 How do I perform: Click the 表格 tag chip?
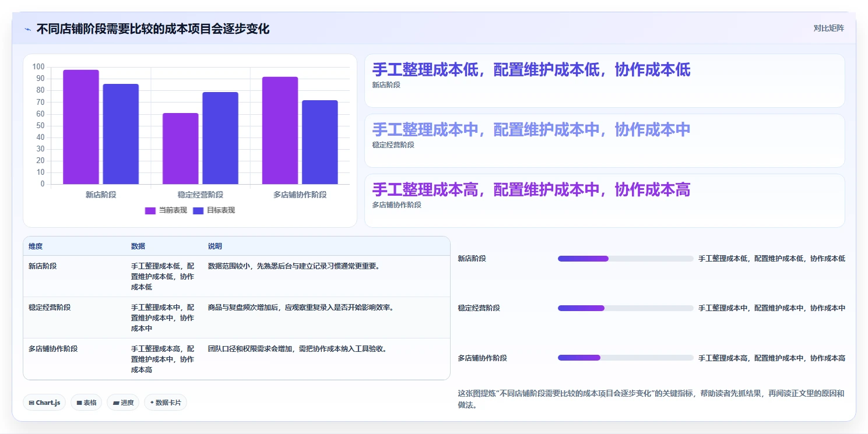point(86,403)
